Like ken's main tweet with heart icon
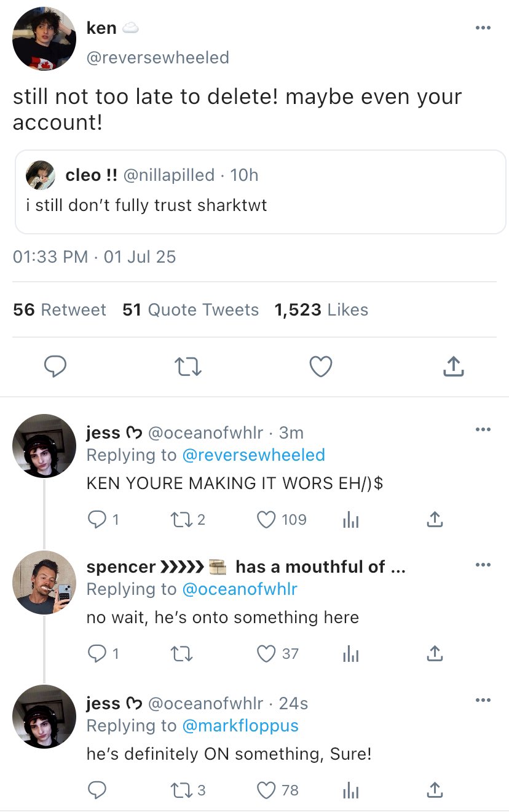 click(320, 367)
